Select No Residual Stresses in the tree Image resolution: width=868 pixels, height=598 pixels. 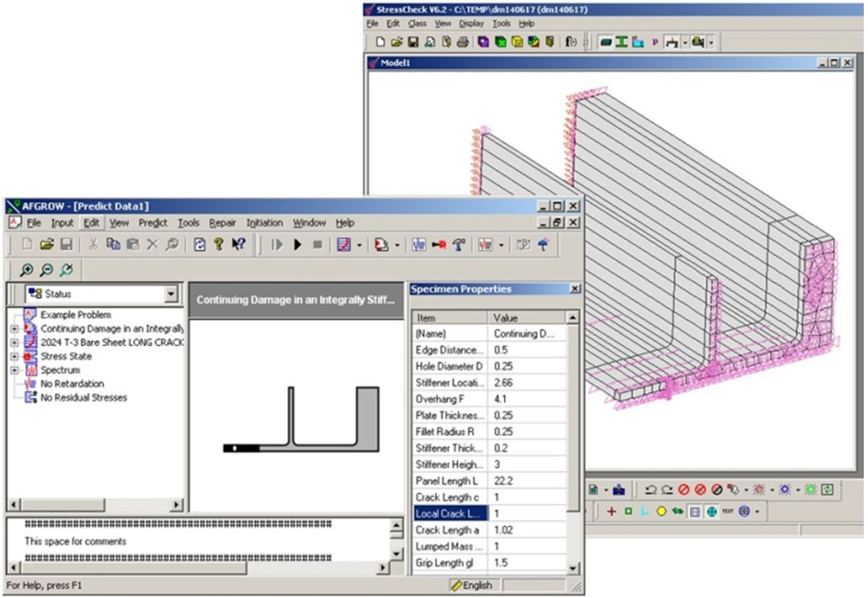click(83, 398)
